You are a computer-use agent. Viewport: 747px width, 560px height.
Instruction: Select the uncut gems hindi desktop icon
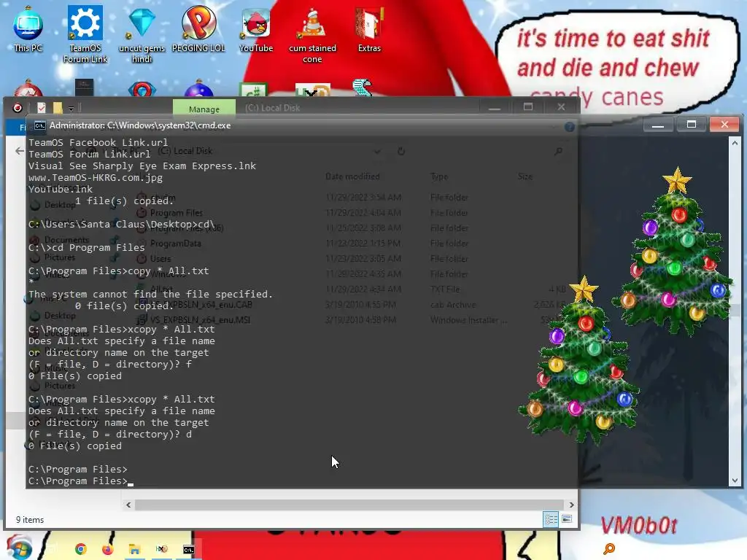pyautogui.click(x=142, y=34)
